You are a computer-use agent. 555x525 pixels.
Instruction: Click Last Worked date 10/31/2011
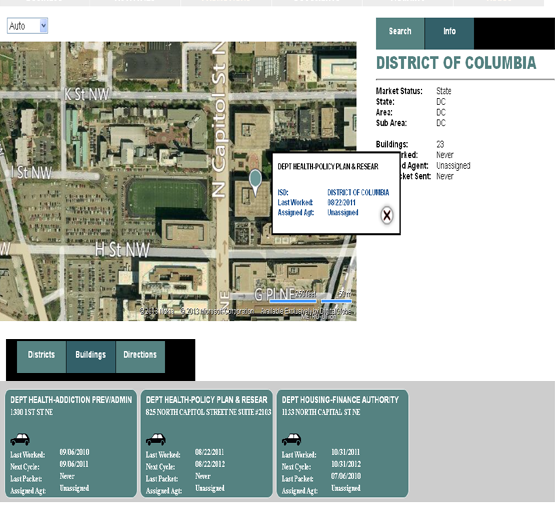click(345, 452)
